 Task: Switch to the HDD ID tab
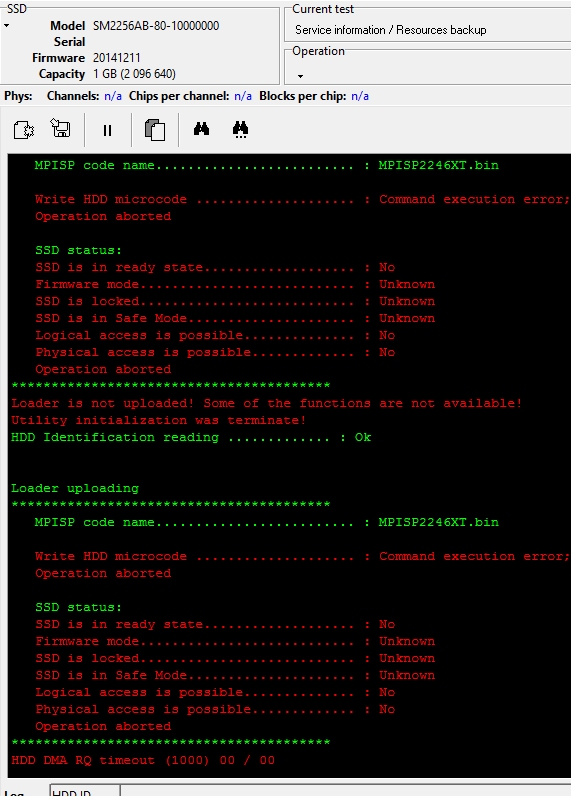(85, 793)
